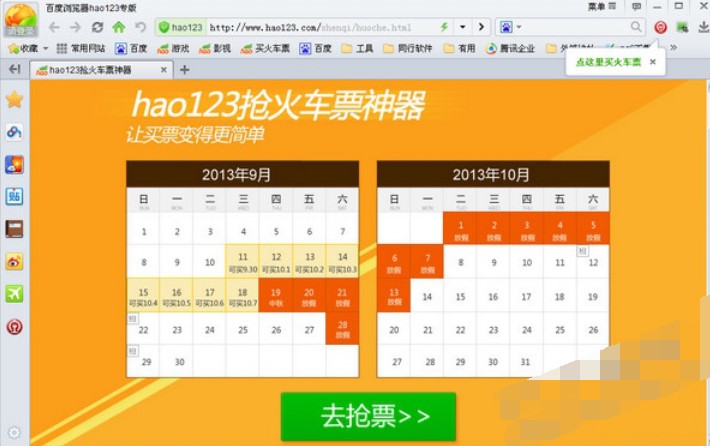Expand the 收藏 favorites dropdown arrow
The image size is (710, 446).
[x=45, y=48]
